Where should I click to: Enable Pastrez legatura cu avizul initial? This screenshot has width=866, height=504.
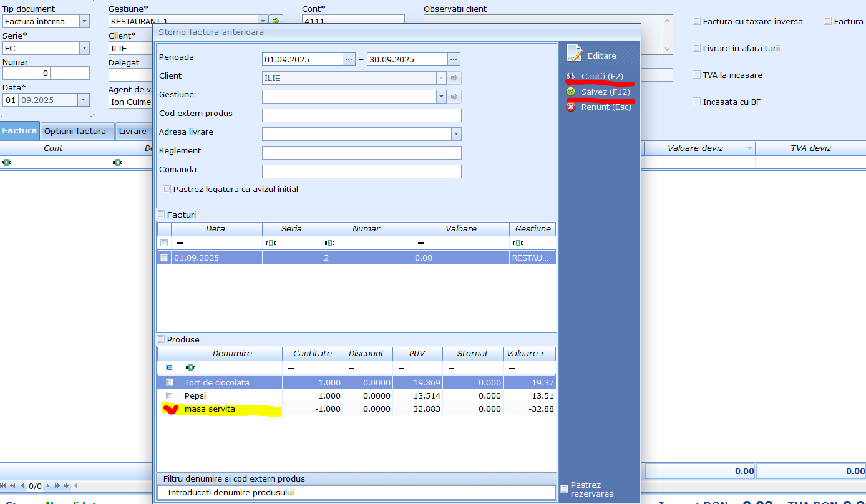coord(167,189)
